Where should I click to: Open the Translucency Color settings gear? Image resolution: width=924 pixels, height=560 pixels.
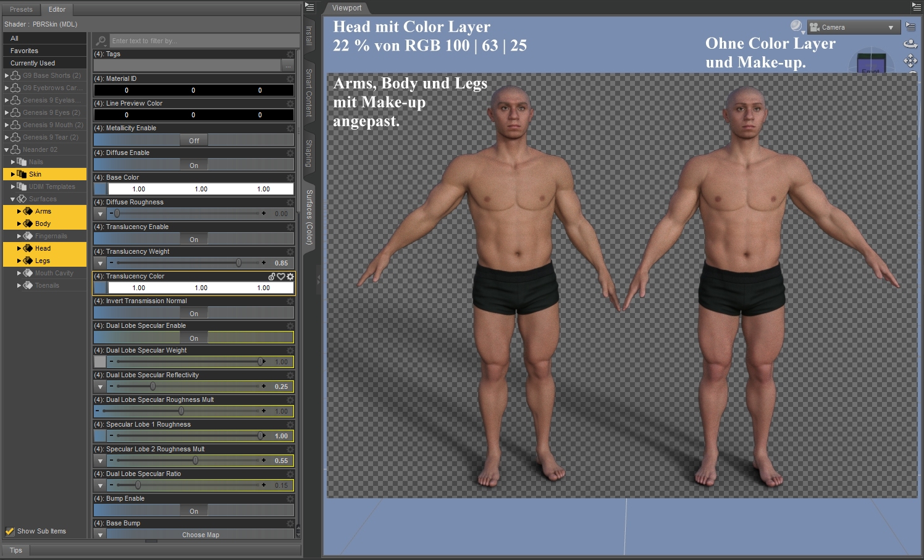(x=290, y=277)
